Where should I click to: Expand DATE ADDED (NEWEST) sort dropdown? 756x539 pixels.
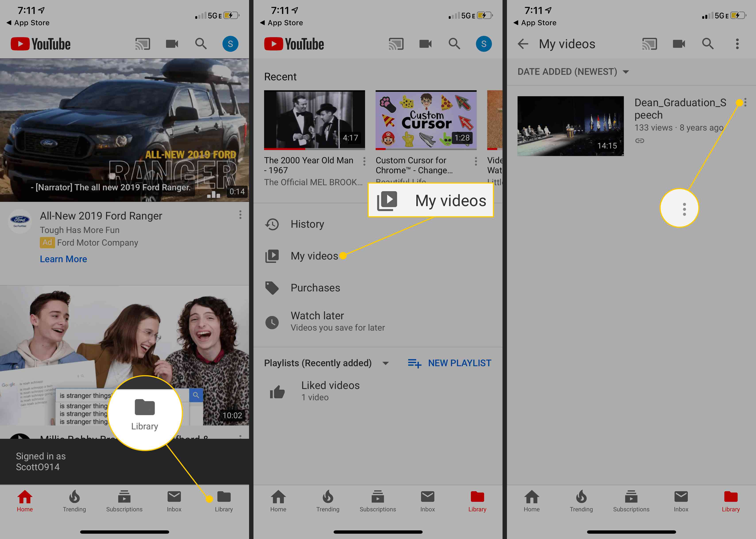pos(573,72)
